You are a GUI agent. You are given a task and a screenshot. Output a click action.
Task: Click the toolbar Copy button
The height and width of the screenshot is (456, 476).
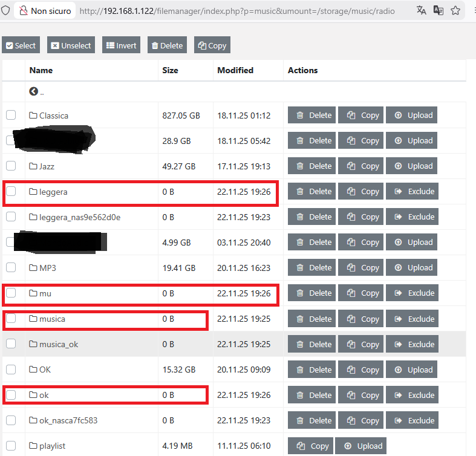tap(212, 45)
